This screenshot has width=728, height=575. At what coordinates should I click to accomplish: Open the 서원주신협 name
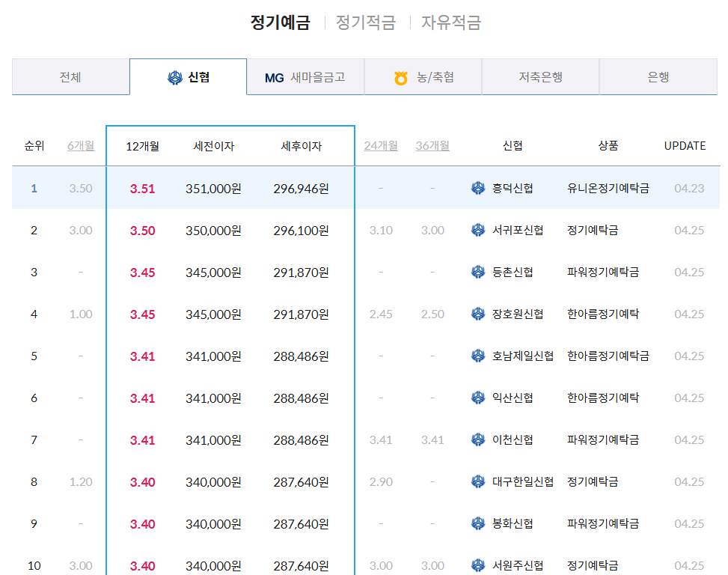coord(518,565)
